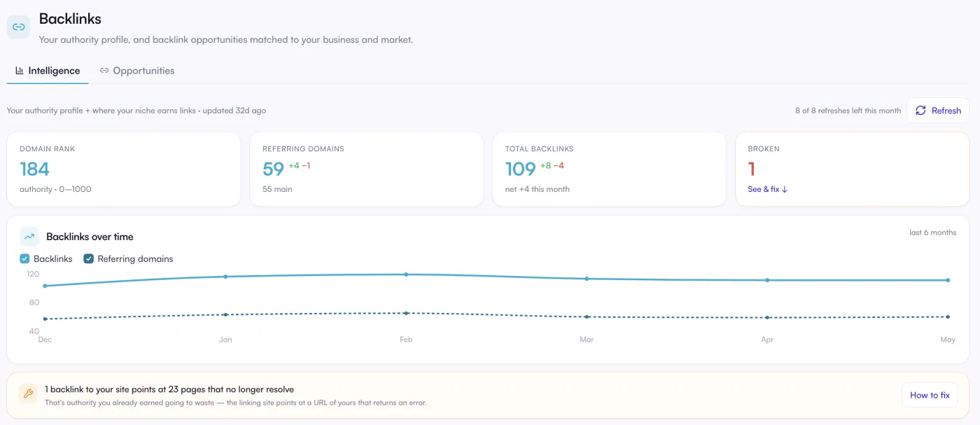Click the Dec point on Referring domains dotted line
The width and height of the screenshot is (980, 425).
[x=45, y=319]
